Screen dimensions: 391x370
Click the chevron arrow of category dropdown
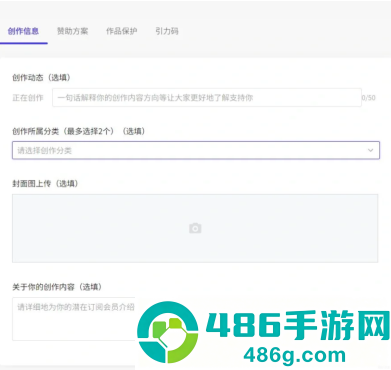tap(370, 150)
